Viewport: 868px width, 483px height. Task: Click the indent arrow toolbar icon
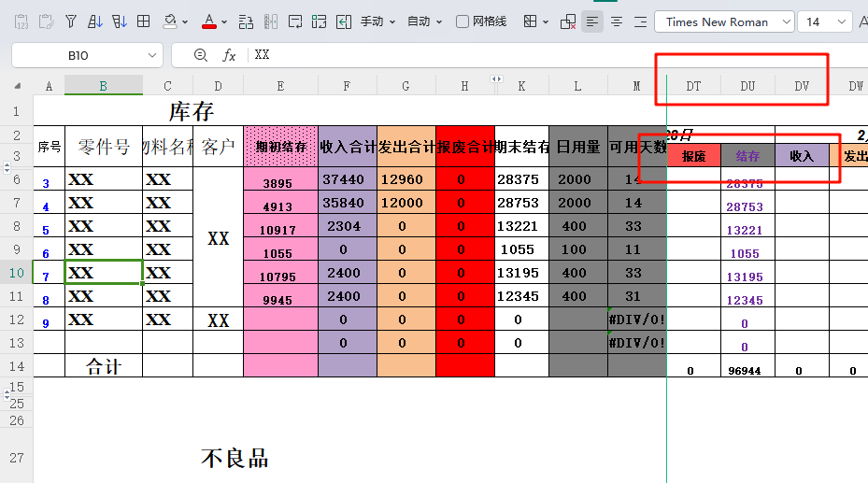pos(344,22)
